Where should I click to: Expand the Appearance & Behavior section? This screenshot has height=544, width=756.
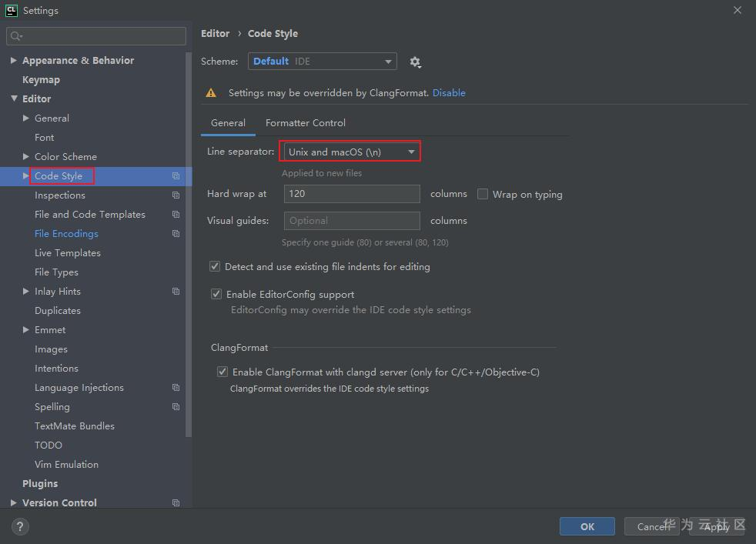click(14, 61)
